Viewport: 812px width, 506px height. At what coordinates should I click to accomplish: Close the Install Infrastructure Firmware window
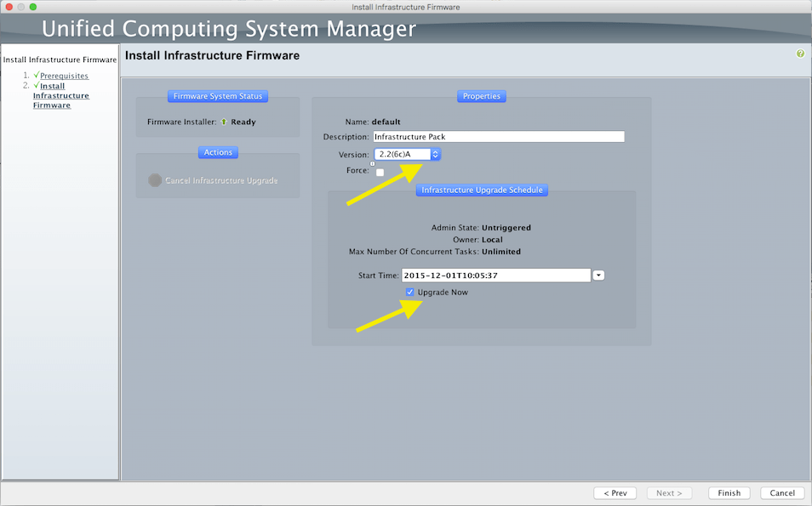click(9, 7)
